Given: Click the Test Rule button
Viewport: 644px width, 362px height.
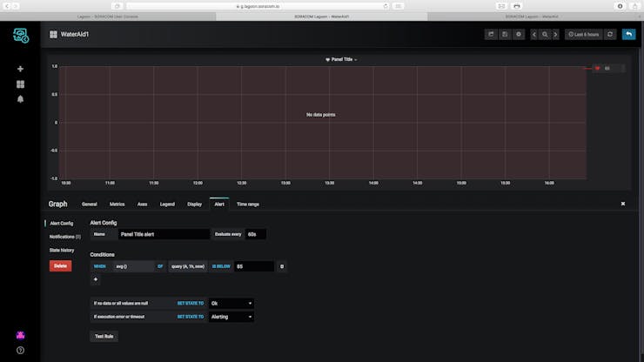Looking at the screenshot, I should pos(104,336).
